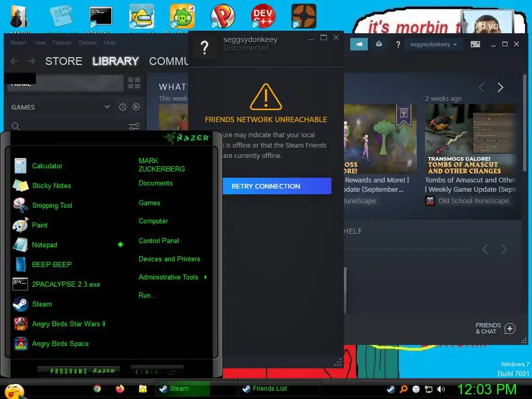Click Friends List taskbar button
The image size is (532, 399).
[x=279, y=389]
